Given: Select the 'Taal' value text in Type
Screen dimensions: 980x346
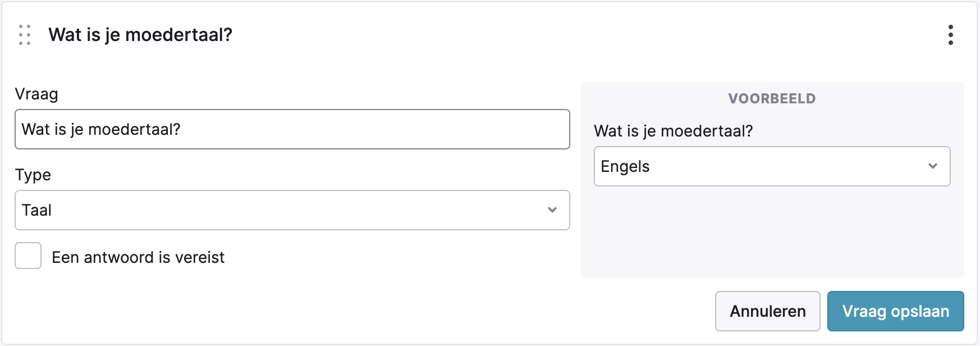Looking at the screenshot, I should pyautogui.click(x=37, y=210).
